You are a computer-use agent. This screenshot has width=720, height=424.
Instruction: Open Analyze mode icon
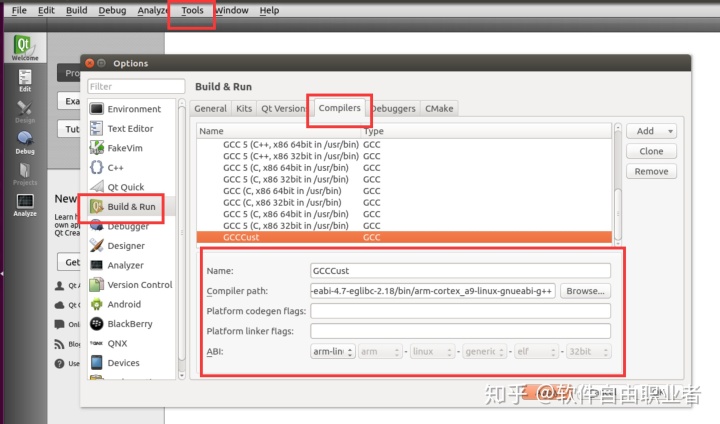[x=25, y=205]
